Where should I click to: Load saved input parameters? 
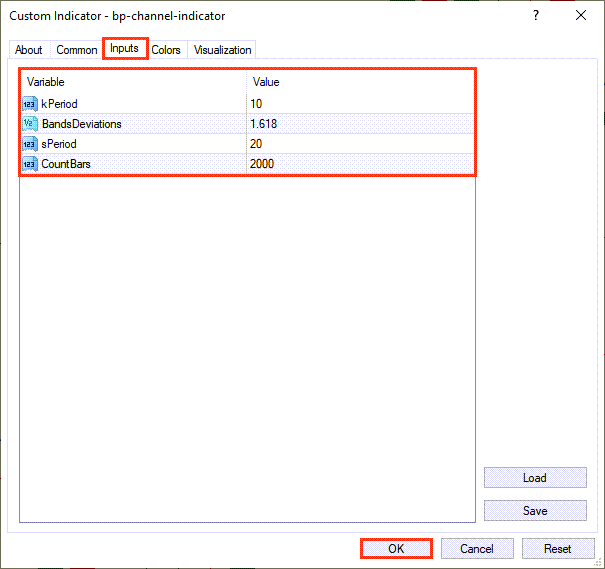pyautogui.click(x=534, y=478)
